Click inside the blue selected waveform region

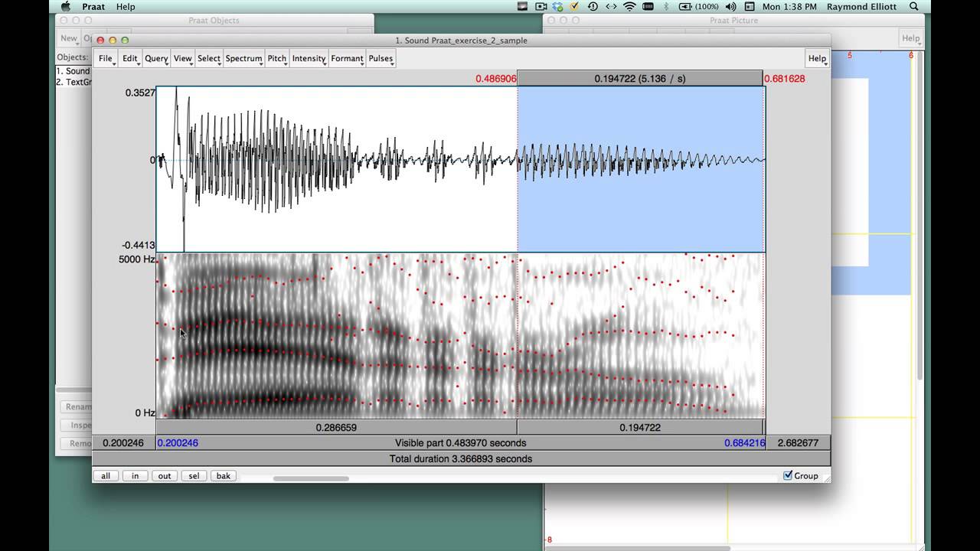[x=641, y=168]
